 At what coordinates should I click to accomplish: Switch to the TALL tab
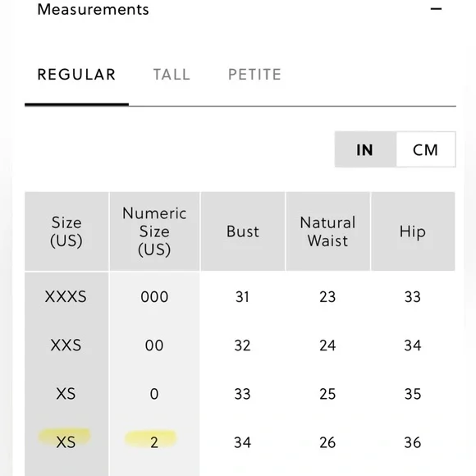(x=172, y=75)
